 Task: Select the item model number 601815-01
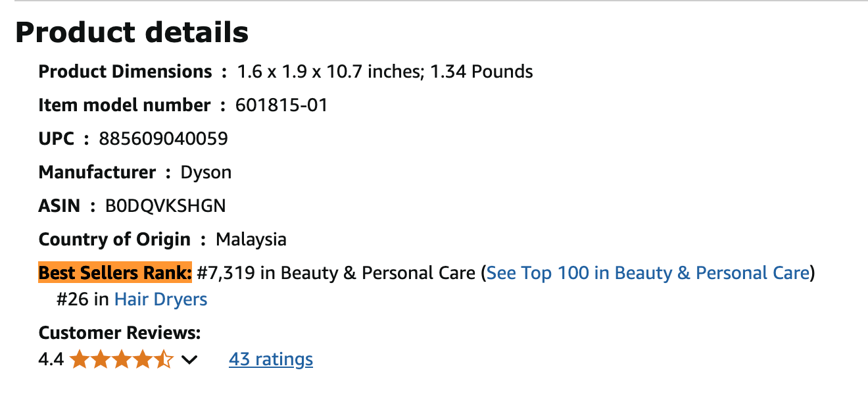point(283,105)
